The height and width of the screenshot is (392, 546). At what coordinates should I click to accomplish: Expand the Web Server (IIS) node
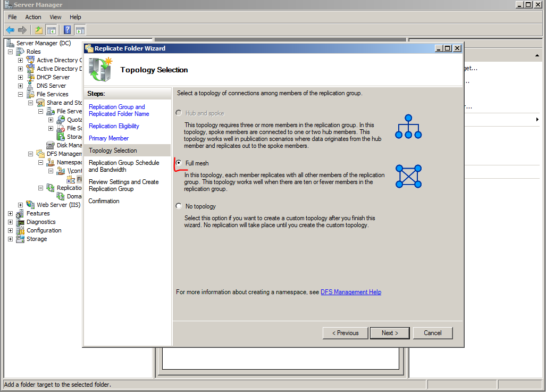tap(21, 205)
